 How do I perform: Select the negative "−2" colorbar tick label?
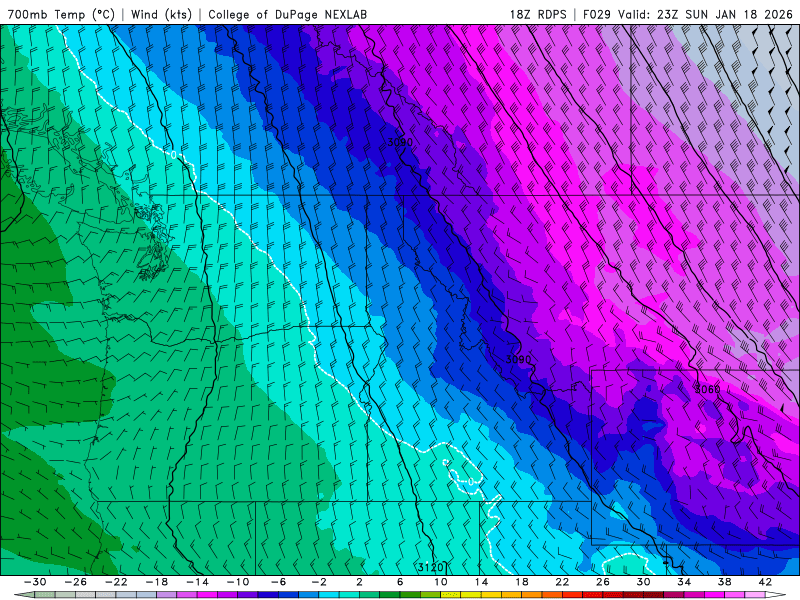click(x=319, y=582)
